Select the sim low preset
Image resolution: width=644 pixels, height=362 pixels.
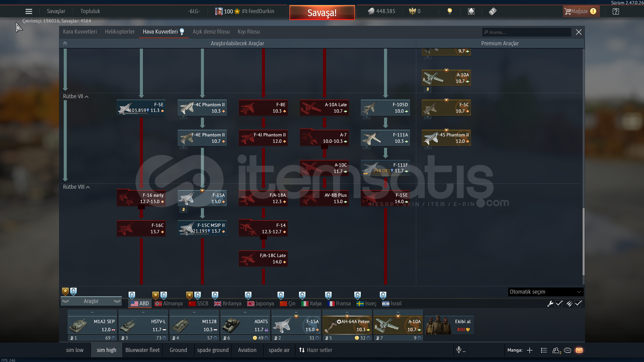click(x=75, y=350)
